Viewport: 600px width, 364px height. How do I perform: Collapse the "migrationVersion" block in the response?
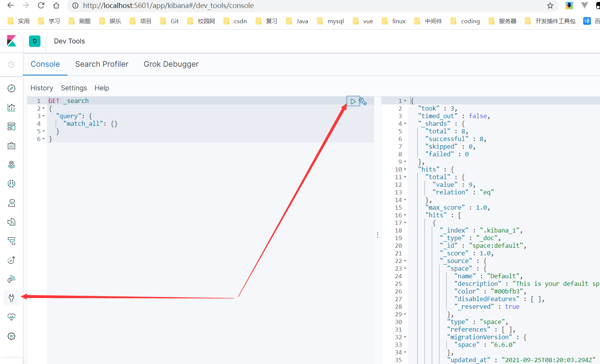click(x=405, y=337)
